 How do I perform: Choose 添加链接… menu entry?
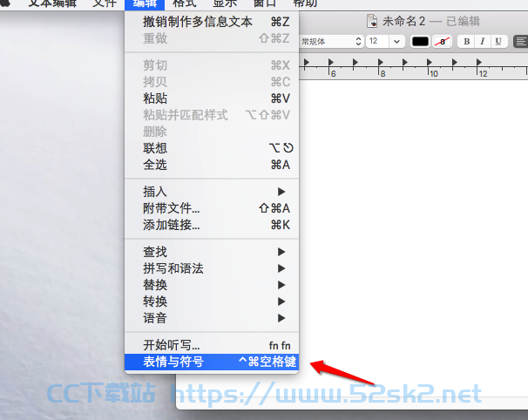(x=212, y=225)
